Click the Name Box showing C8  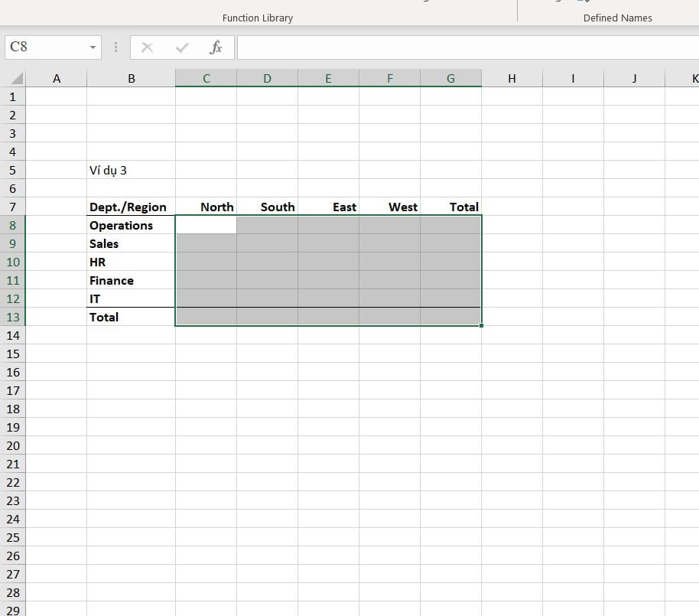click(x=46, y=47)
